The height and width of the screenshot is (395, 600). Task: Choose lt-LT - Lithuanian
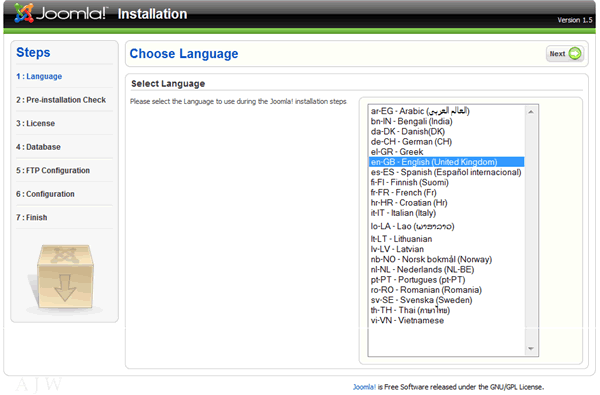coord(447,239)
